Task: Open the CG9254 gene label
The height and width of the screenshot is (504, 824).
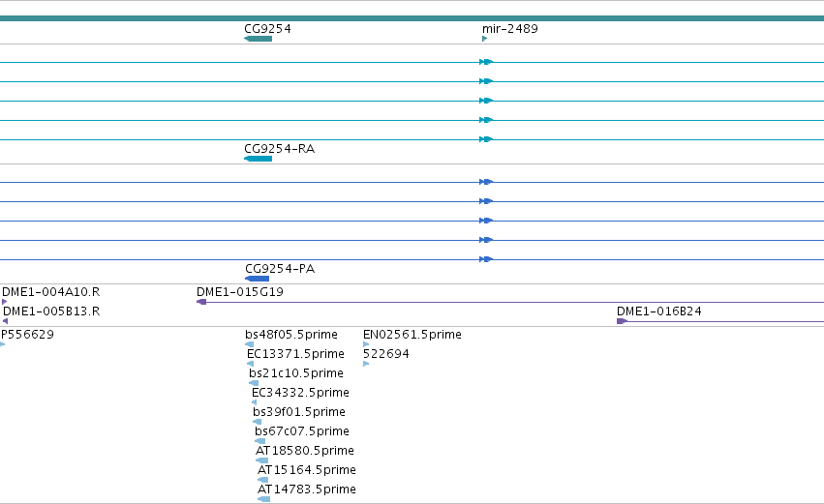Action: click(x=267, y=28)
